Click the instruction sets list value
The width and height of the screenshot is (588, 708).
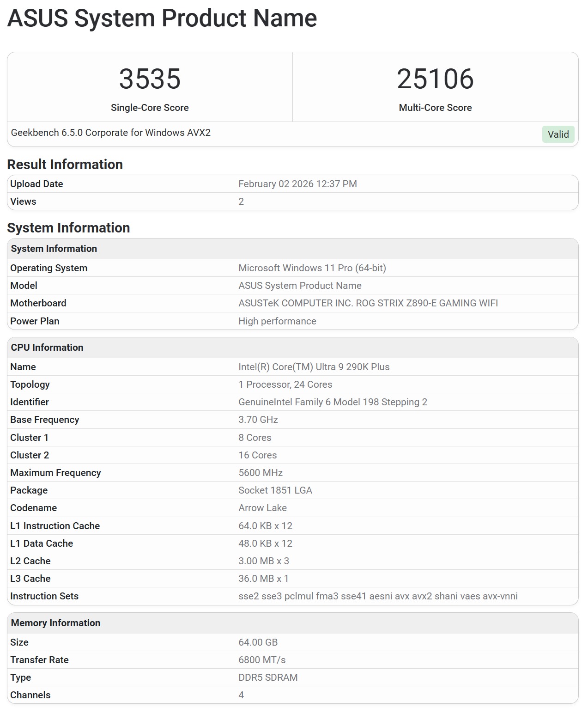pos(378,596)
